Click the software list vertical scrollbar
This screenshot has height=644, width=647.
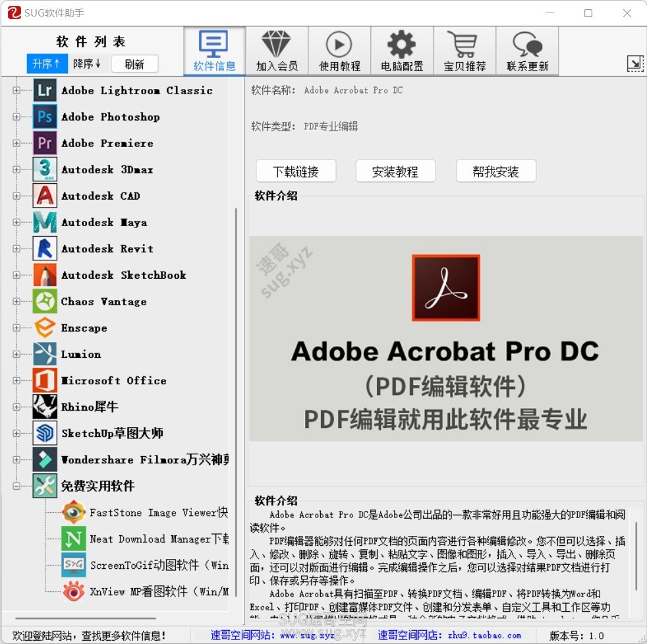[x=236, y=403]
